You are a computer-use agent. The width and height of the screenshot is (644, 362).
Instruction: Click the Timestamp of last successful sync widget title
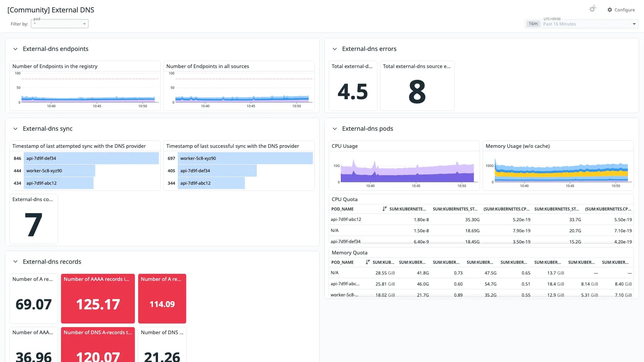coord(233,146)
